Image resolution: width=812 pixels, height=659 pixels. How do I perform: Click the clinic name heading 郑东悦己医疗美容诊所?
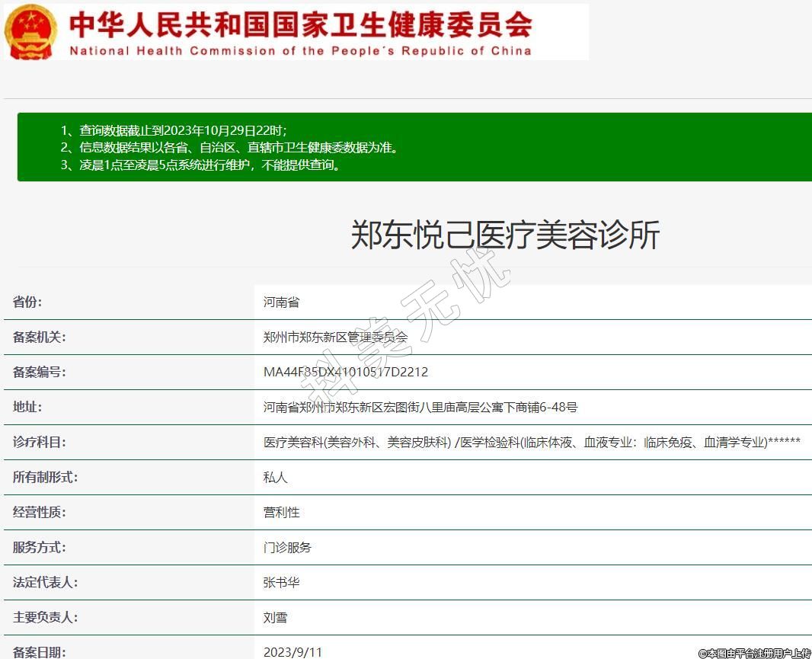coord(504,235)
